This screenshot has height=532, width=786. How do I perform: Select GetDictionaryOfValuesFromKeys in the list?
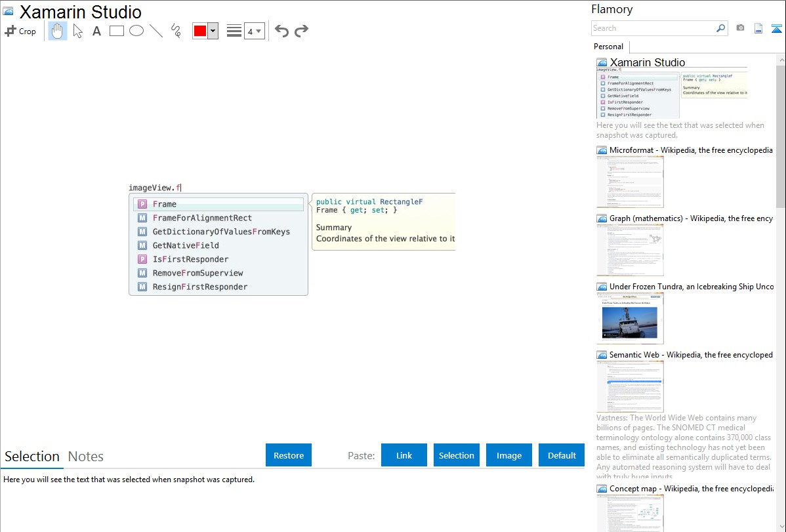[218, 232]
